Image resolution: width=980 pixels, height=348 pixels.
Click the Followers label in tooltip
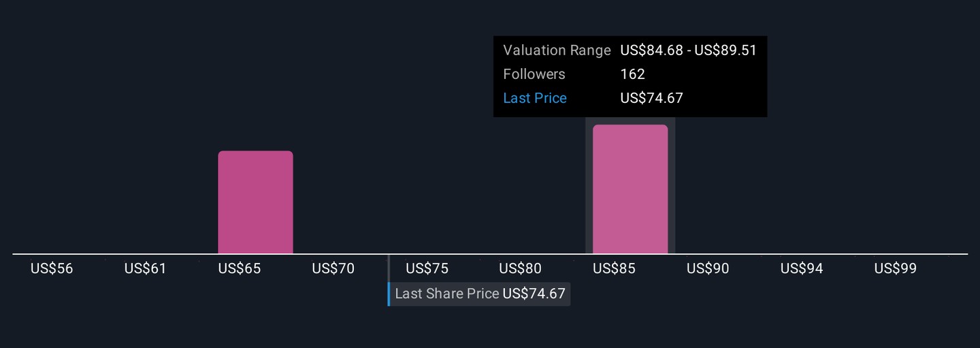[534, 74]
